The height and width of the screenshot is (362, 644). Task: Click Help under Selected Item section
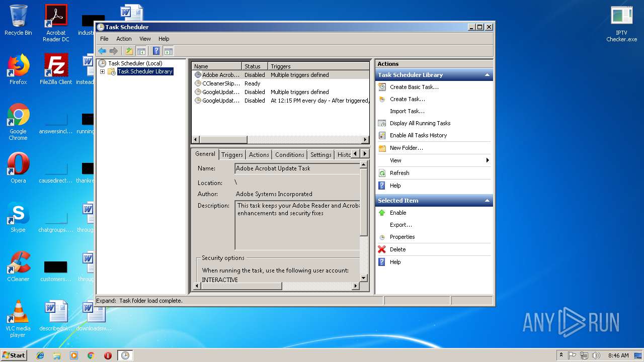(395, 262)
